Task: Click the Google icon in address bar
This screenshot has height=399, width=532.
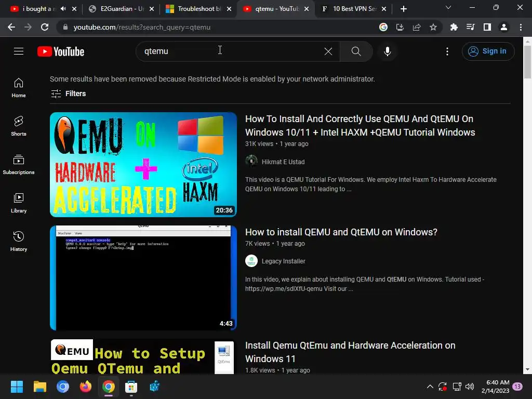Action: (383, 27)
